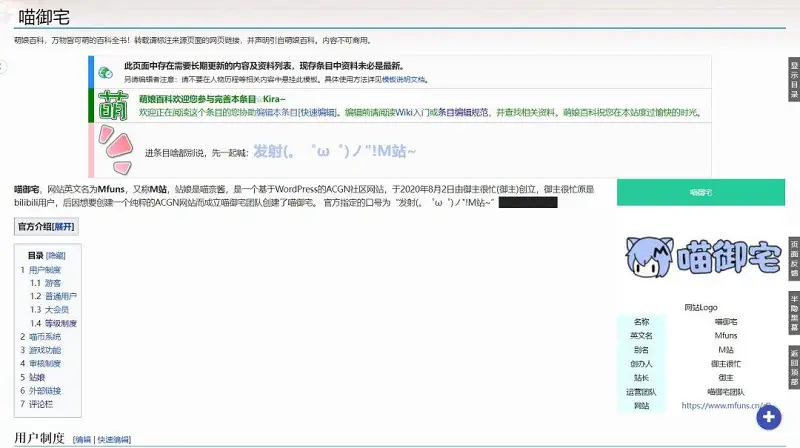Screen dimensions: 800x448
Task: Open the Wiki入门 link
Action: coord(412,113)
